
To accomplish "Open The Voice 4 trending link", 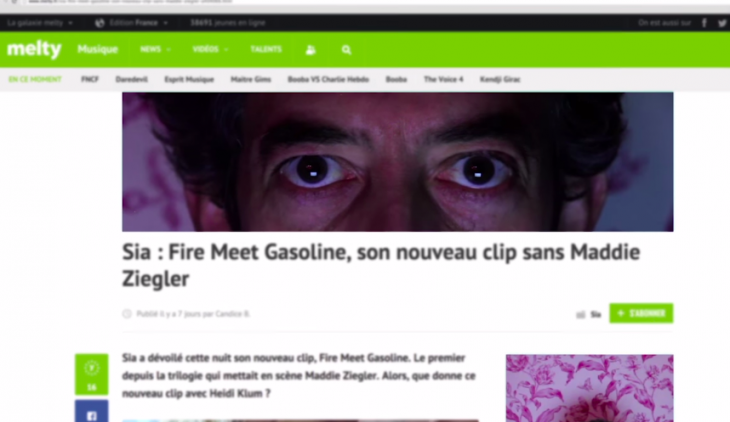I will [x=443, y=79].
